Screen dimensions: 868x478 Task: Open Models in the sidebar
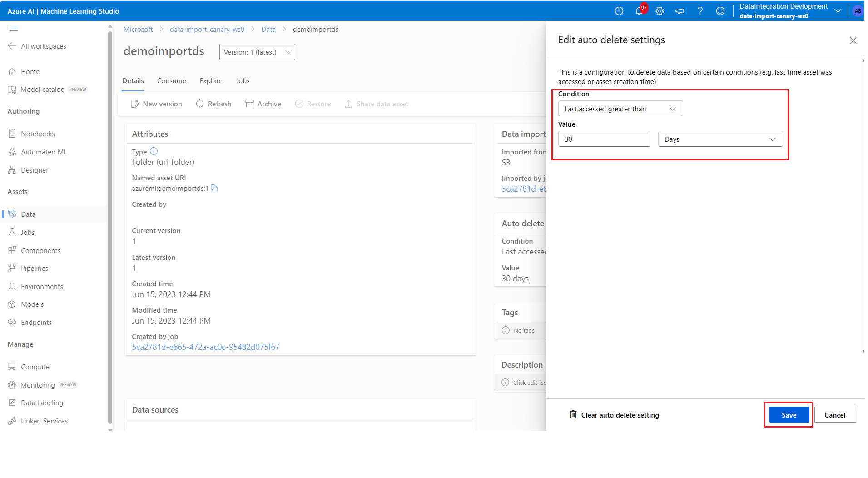tap(26, 304)
